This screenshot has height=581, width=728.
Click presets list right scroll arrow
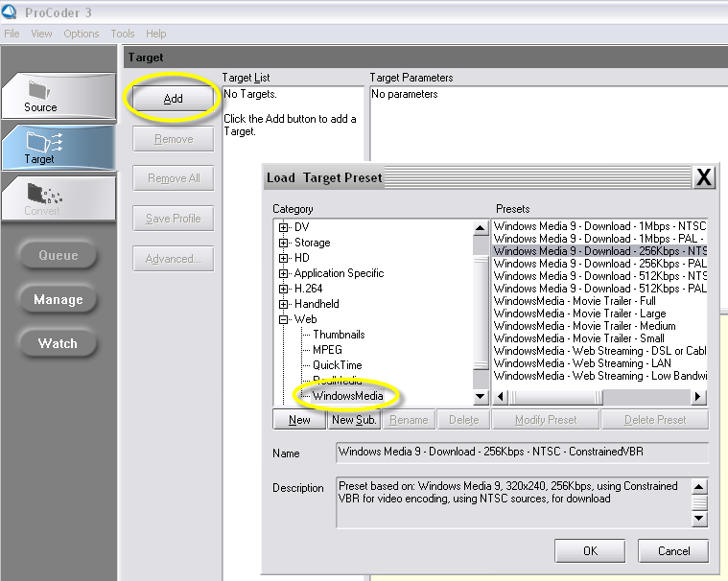coord(697,397)
